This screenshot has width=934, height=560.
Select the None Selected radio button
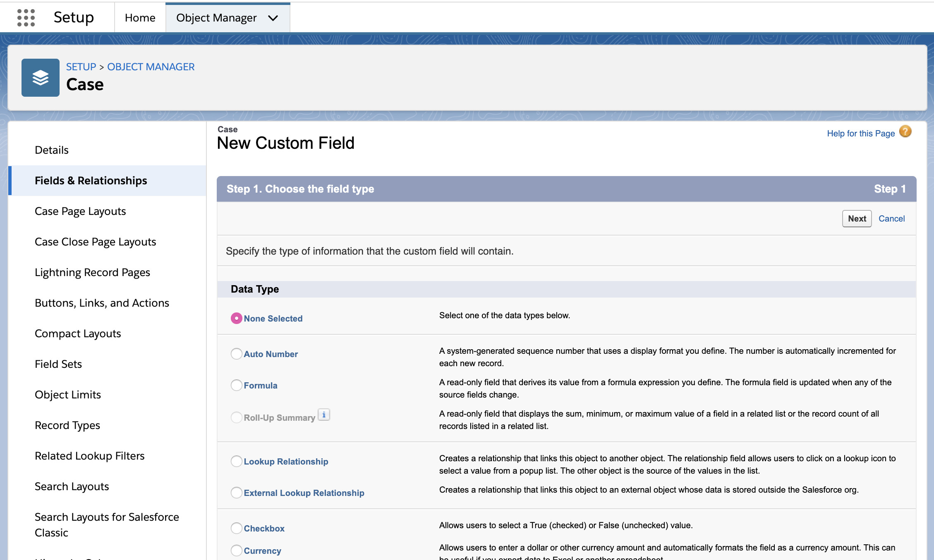point(237,318)
